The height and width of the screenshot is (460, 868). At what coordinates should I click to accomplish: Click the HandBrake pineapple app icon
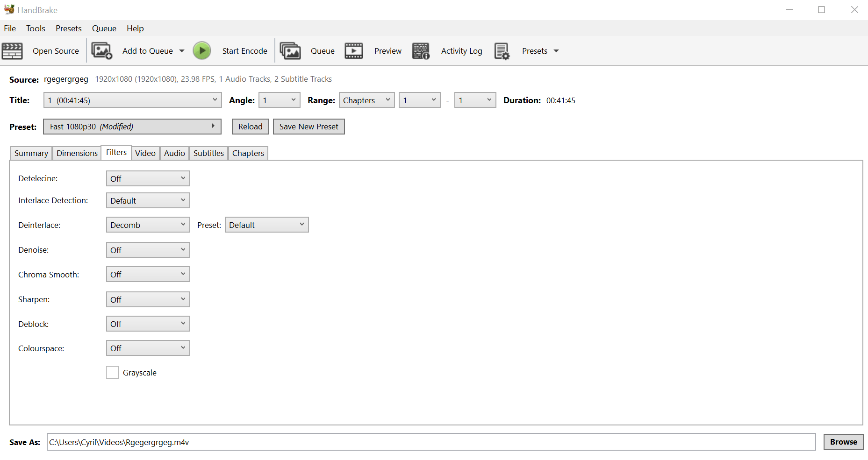(x=9, y=9)
